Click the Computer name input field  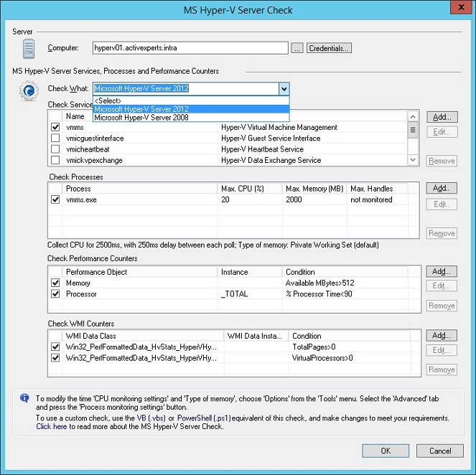[x=190, y=48]
